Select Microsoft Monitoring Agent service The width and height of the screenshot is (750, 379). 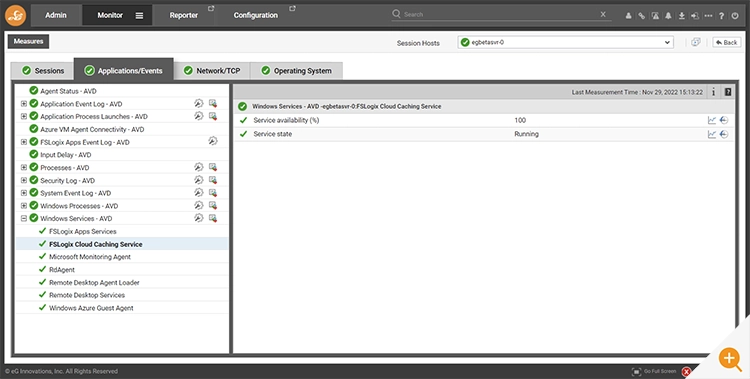(x=90, y=257)
